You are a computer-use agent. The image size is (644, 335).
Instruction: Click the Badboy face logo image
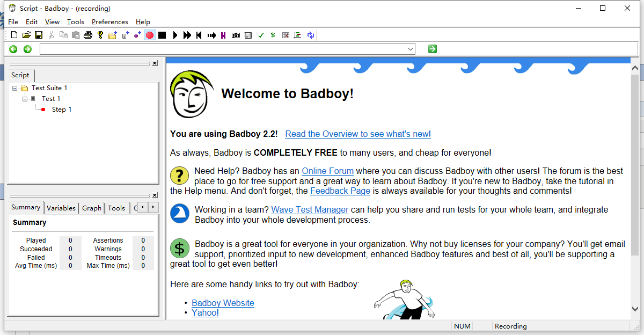(x=192, y=94)
